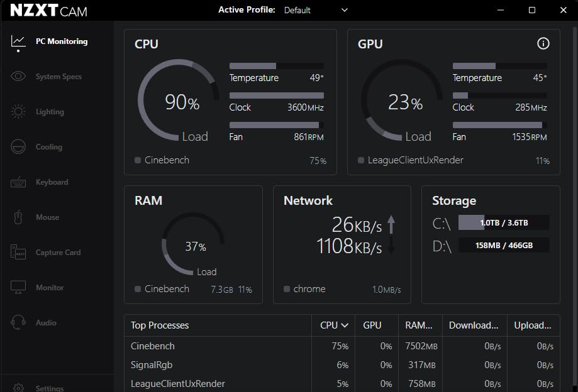Click the Audio headset icon
The image size is (578, 392).
point(18,323)
